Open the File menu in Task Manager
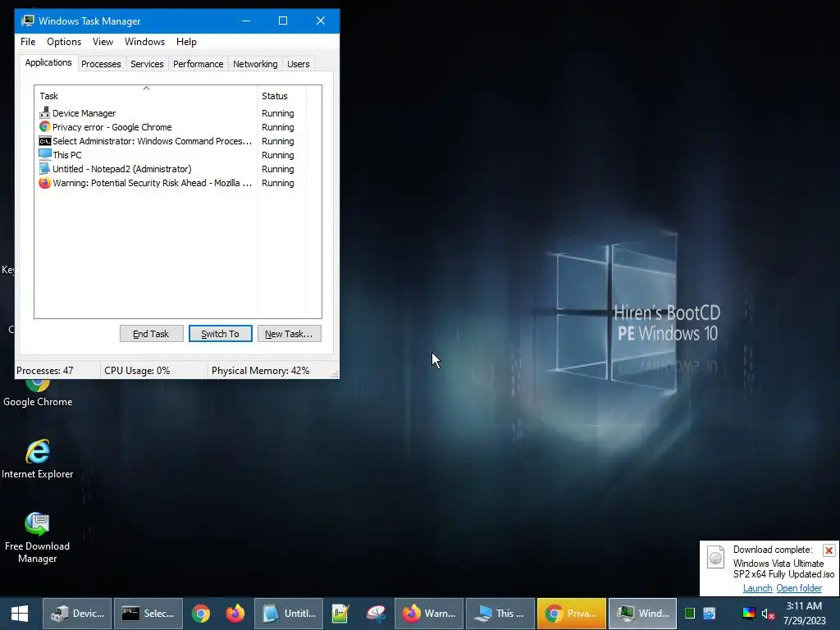Viewport: 840px width, 630px height. click(28, 42)
